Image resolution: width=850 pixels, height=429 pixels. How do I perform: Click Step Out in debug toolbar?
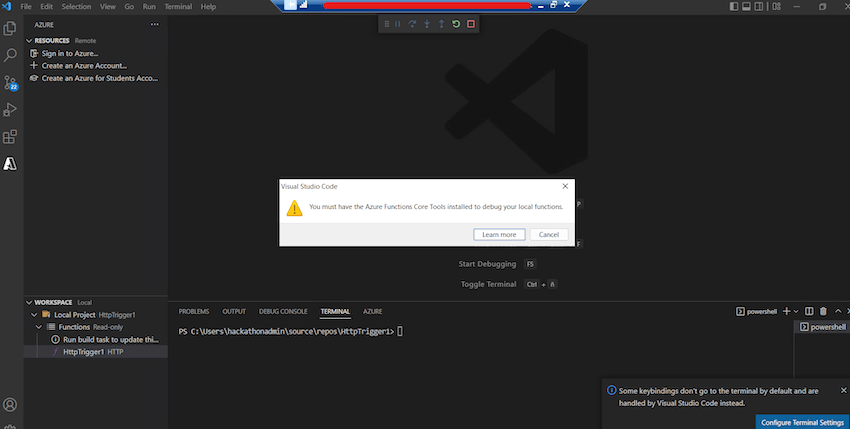pyautogui.click(x=441, y=24)
